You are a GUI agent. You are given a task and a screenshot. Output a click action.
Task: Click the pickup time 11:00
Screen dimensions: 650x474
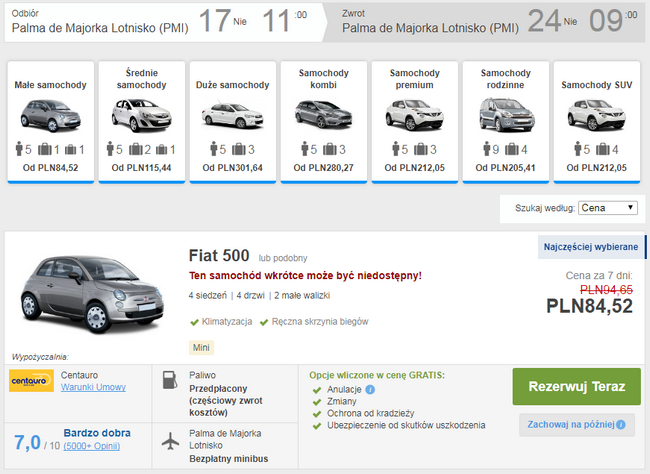click(x=285, y=21)
